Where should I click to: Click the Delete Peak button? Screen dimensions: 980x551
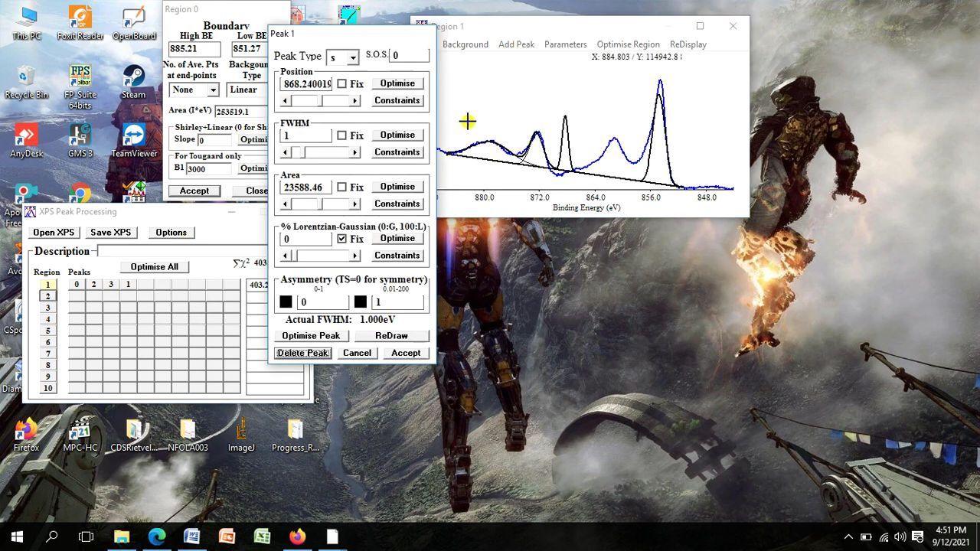click(302, 353)
